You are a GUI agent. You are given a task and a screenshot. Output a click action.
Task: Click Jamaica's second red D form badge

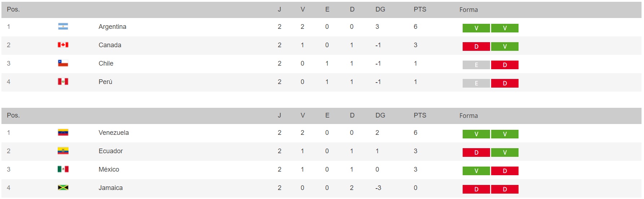coord(504,189)
